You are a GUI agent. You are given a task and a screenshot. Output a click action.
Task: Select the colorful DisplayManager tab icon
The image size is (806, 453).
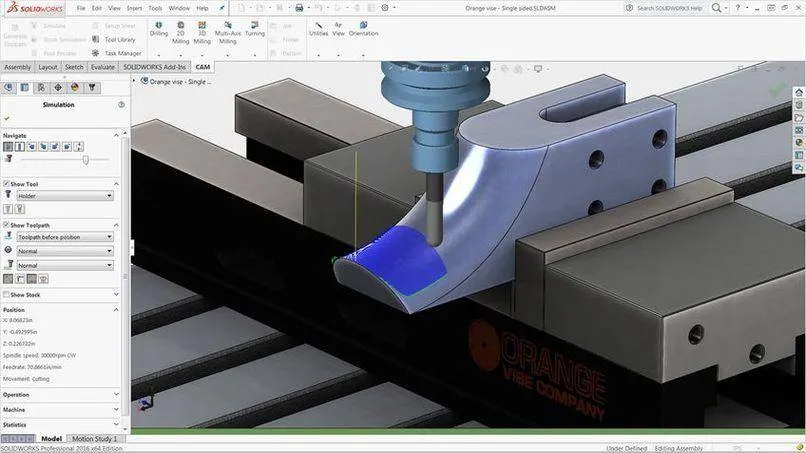pos(75,88)
